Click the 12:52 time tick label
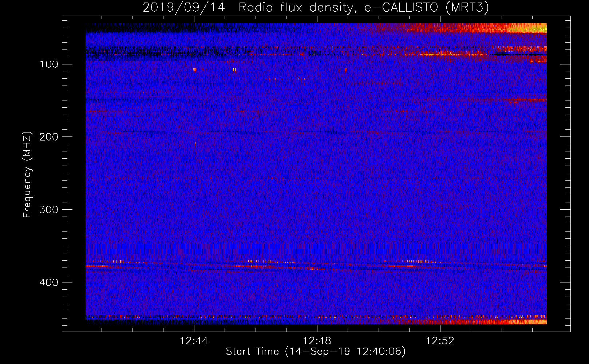This screenshot has width=589, height=364. click(440, 341)
